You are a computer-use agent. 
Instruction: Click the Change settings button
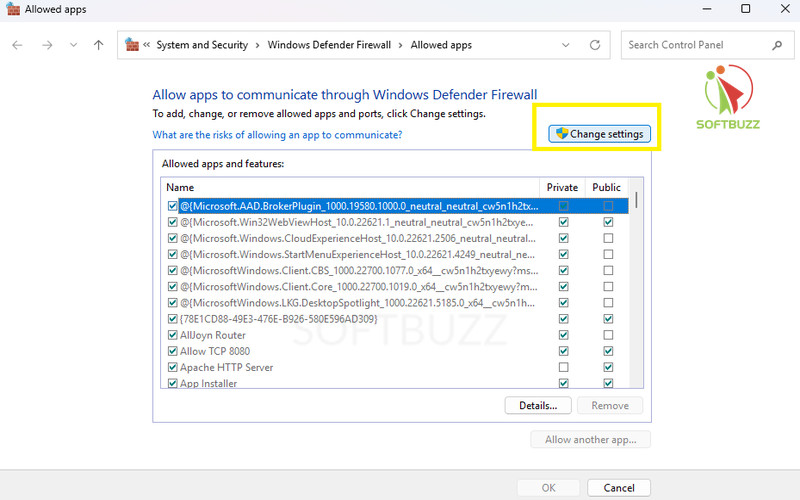(x=599, y=134)
